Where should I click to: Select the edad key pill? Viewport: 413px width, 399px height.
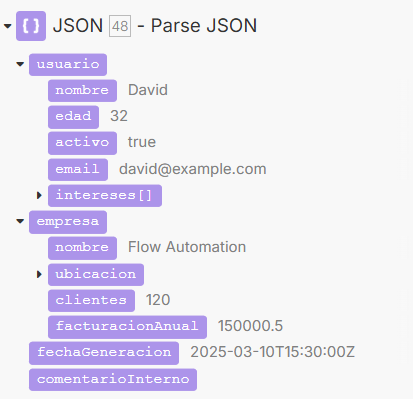(73, 117)
